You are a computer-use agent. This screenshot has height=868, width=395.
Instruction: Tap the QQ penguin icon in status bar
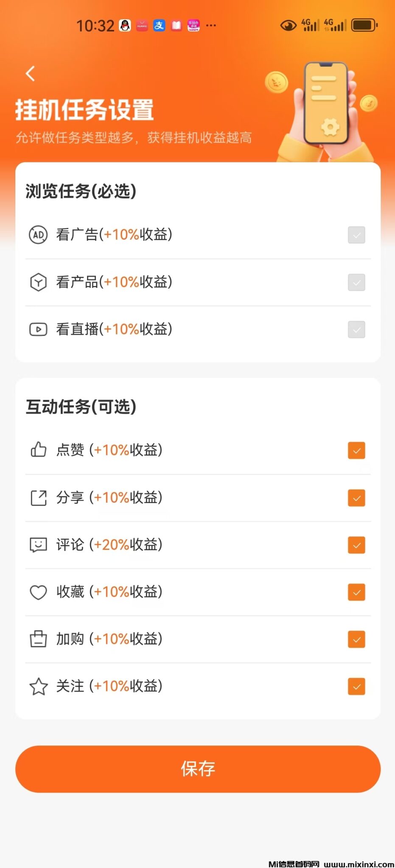coord(125,25)
